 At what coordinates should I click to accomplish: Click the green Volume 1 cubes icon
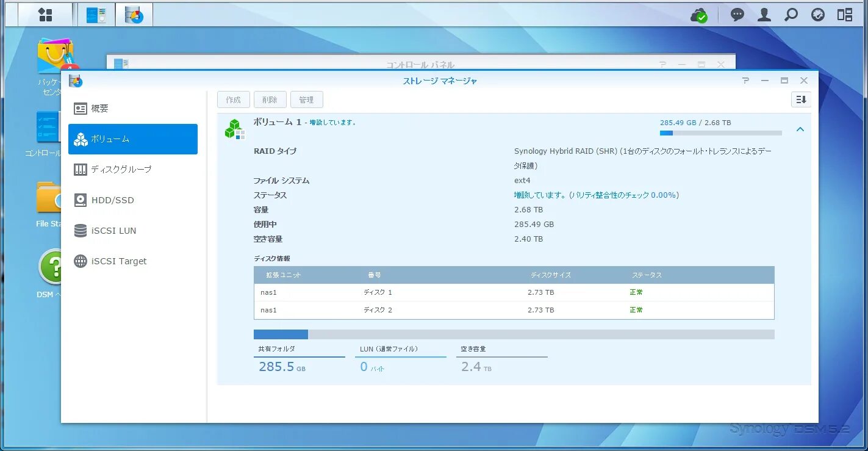coord(234,129)
